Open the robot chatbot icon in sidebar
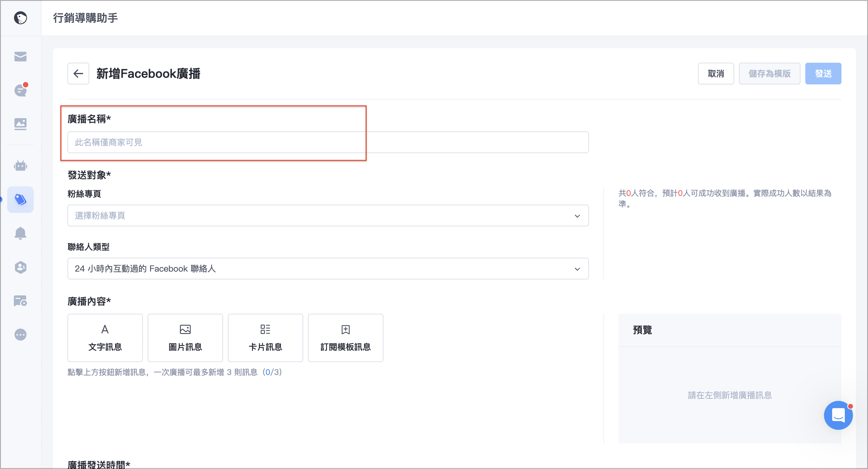 (20, 165)
